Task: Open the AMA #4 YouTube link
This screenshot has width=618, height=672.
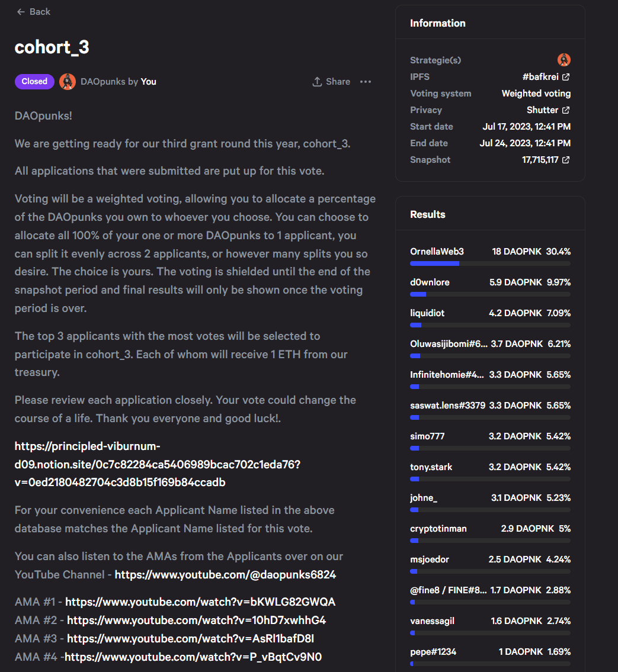Action: point(193,657)
